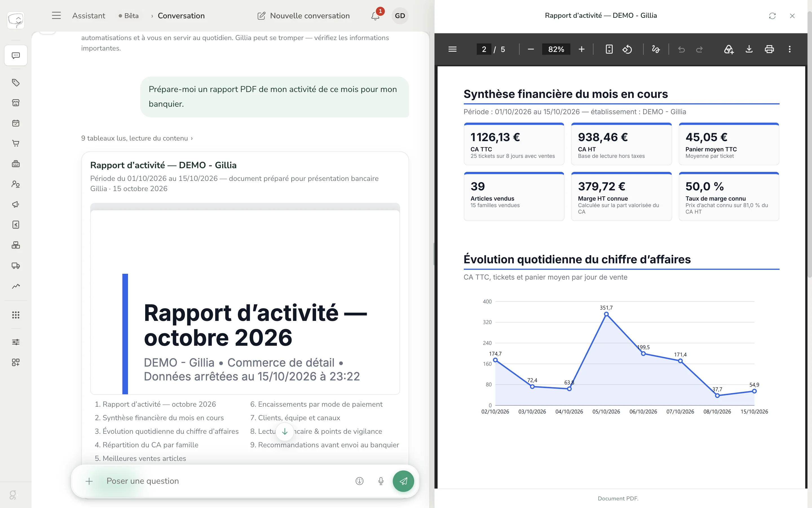Go to Assistant breadcrumb

(89, 16)
